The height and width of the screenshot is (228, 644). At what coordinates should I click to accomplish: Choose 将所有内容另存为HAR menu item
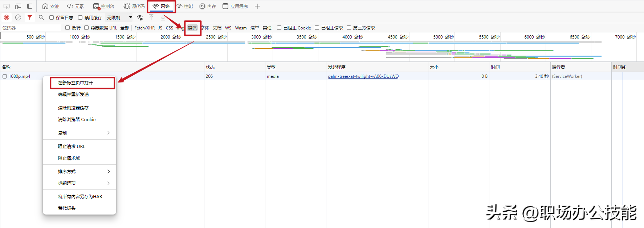[x=80, y=197]
